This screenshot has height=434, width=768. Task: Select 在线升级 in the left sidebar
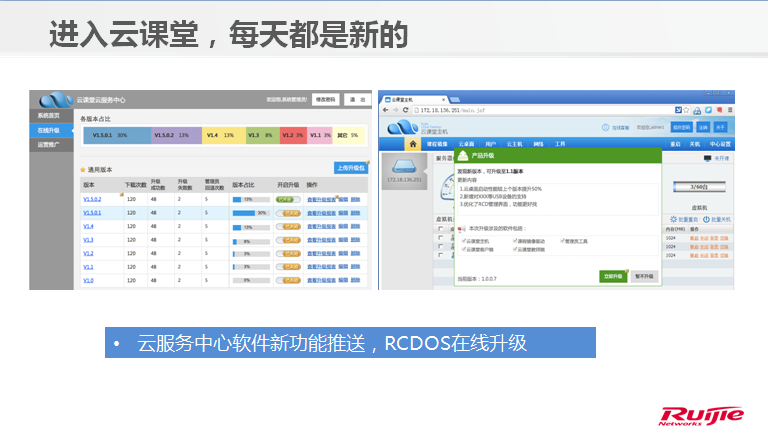click(49, 130)
